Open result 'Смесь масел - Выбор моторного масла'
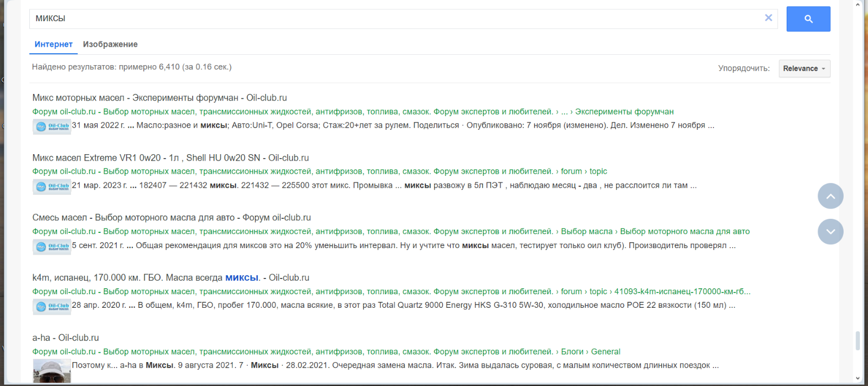The height and width of the screenshot is (386, 868). (171, 218)
